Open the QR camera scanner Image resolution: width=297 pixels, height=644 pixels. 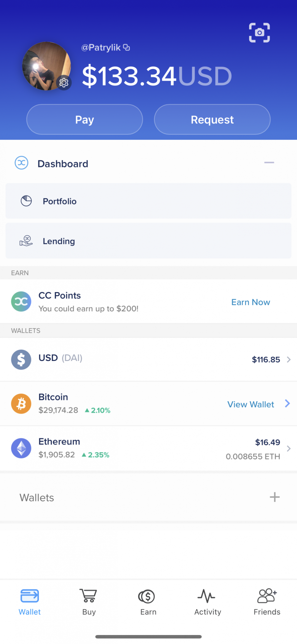pos(259,33)
